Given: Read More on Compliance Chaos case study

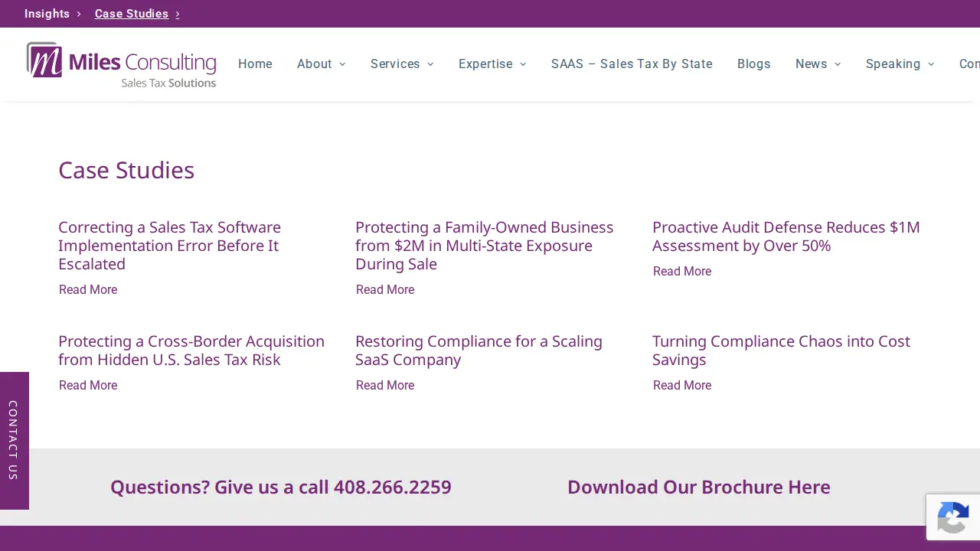Looking at the screenshot, I should click(682, 385).
